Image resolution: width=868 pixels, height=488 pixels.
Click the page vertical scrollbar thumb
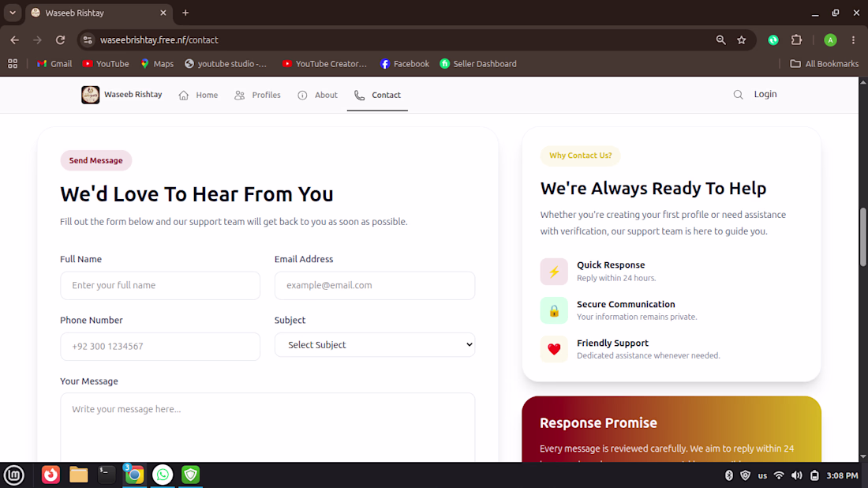click(863, 237)
